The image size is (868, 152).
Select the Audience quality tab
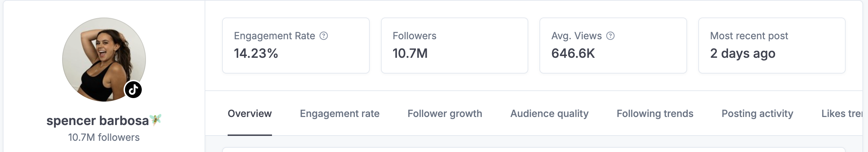(x=549, y=113)
